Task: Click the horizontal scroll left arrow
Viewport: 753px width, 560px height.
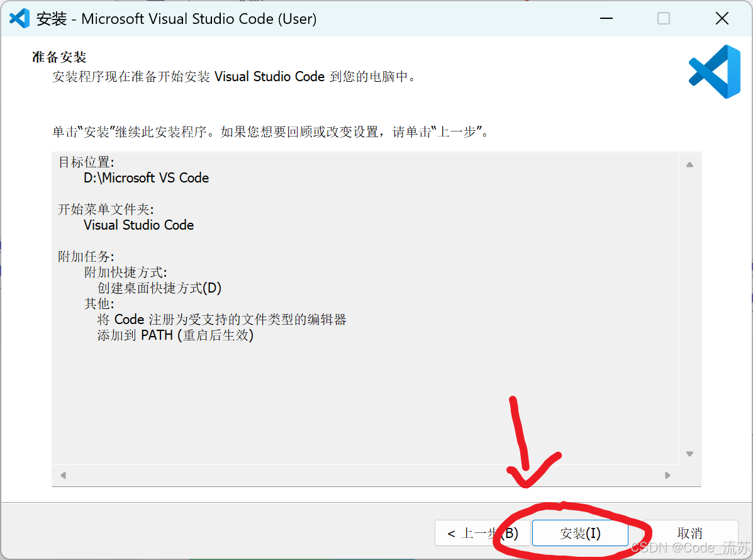Action: pyautogui.click(x=63, y=476)
